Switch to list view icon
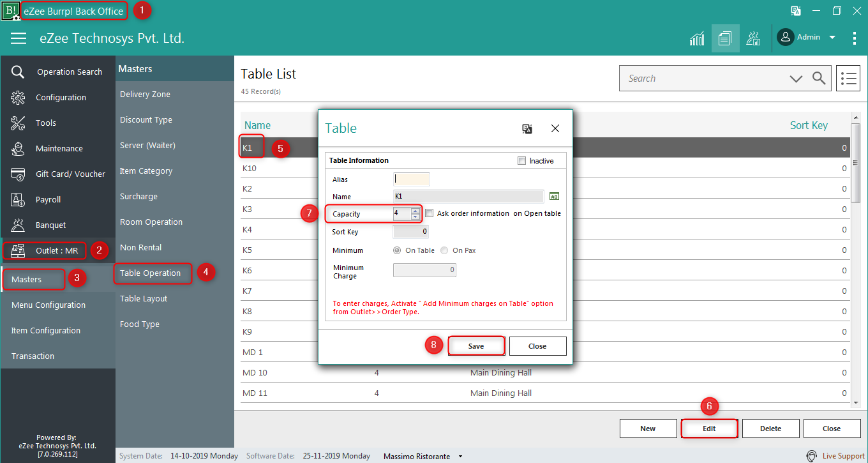Viewport: 868px width, 463px height. pos(848,79)
